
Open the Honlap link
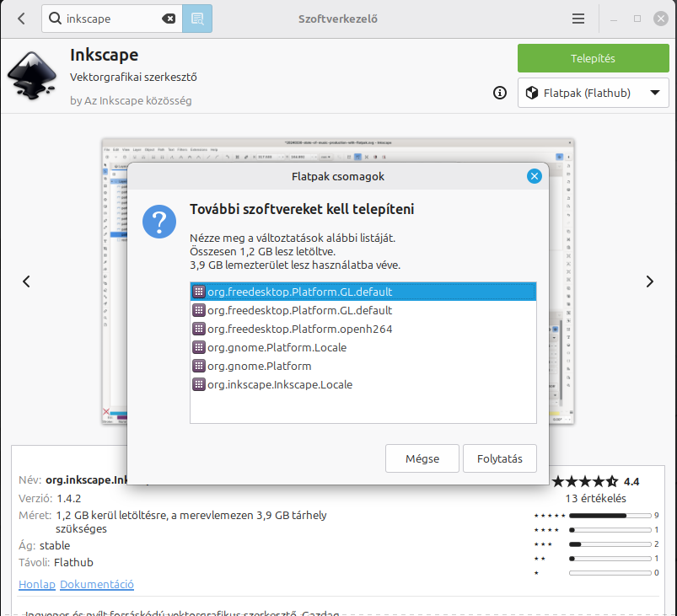(x=37, y=585)
